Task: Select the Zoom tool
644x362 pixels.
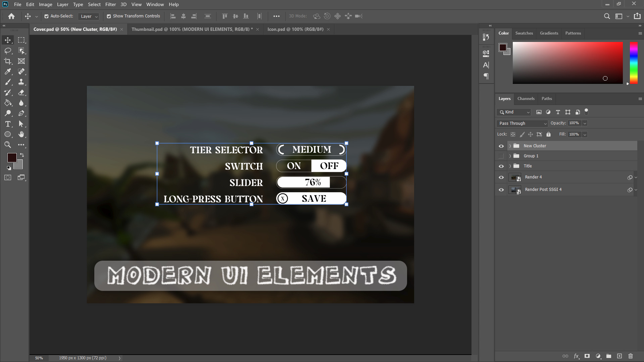Action: [8, 145]
